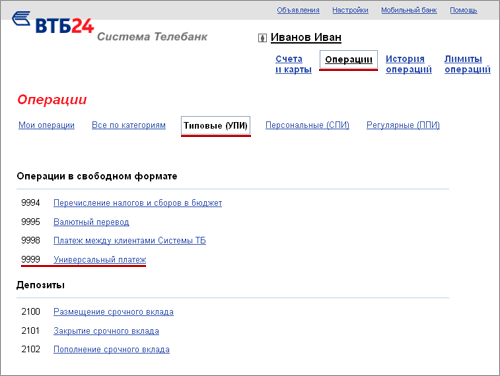Click operation code 9994

coord(31,203)
